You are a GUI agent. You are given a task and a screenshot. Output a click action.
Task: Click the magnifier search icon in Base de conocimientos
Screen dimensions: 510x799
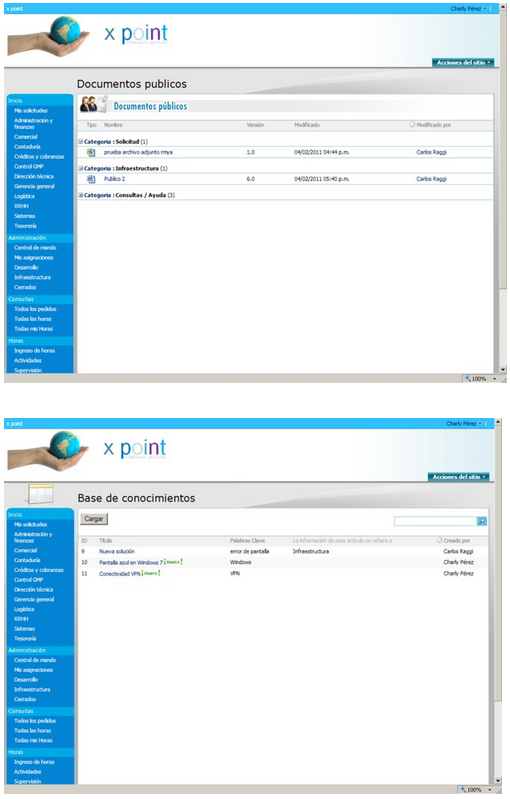point(481,521)
